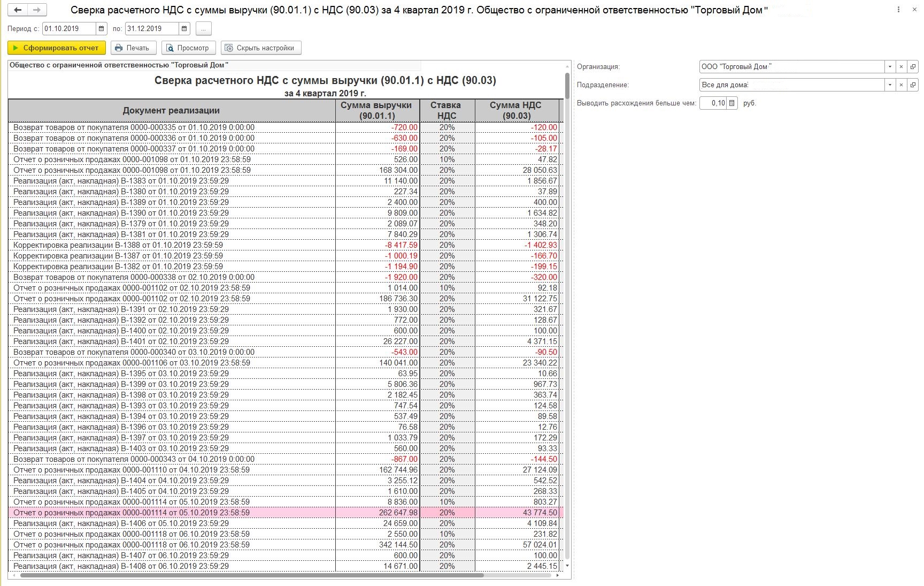Click horizontal scrollbar right arrow

click(x=558, y=575)
